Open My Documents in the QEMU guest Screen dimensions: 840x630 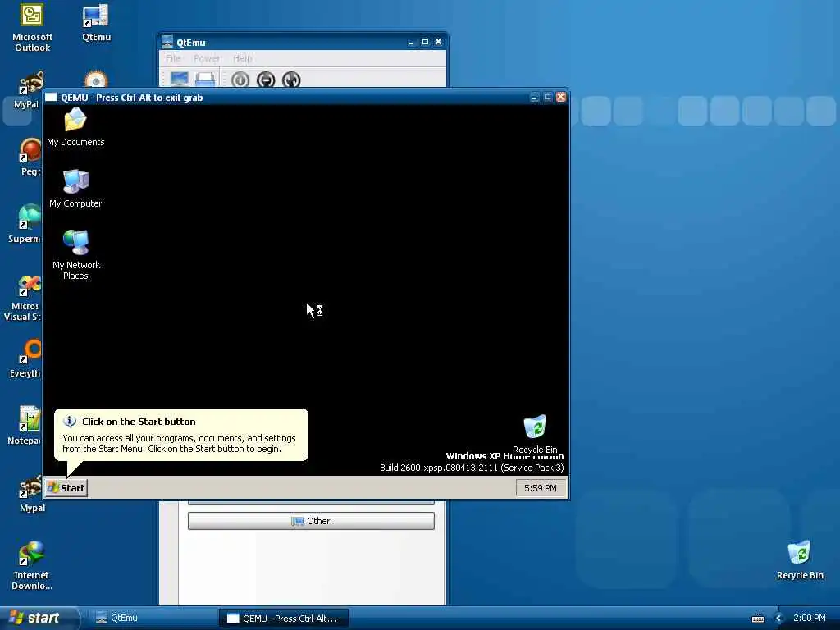click(x=75, y=127)
